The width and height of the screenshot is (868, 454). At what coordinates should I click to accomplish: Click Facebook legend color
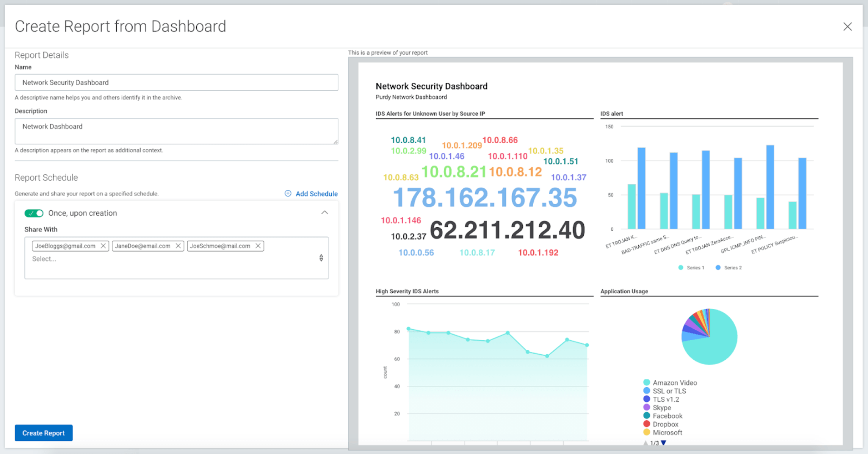coord(647,416)
